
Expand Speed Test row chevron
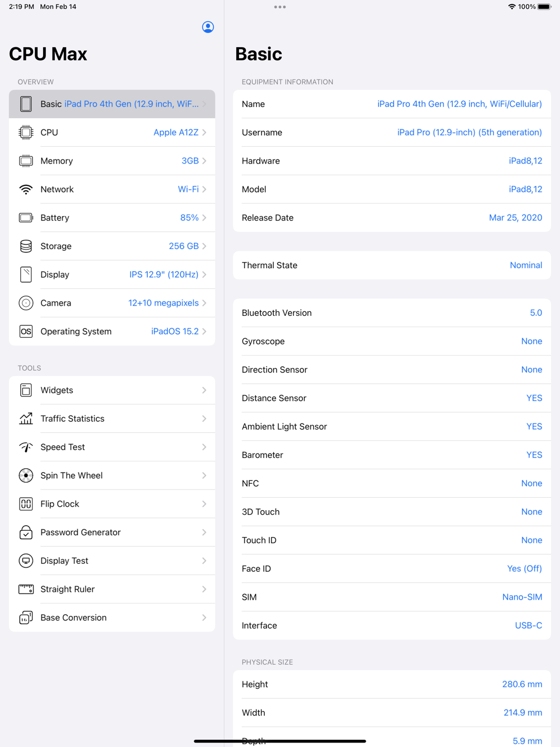click(x=204, y=447)
